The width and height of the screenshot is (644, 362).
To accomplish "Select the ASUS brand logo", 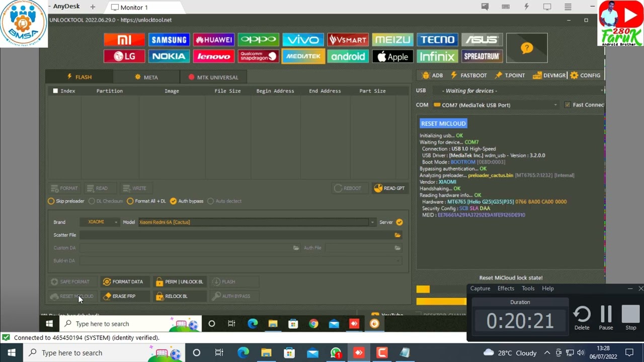I will click(482, 40).
